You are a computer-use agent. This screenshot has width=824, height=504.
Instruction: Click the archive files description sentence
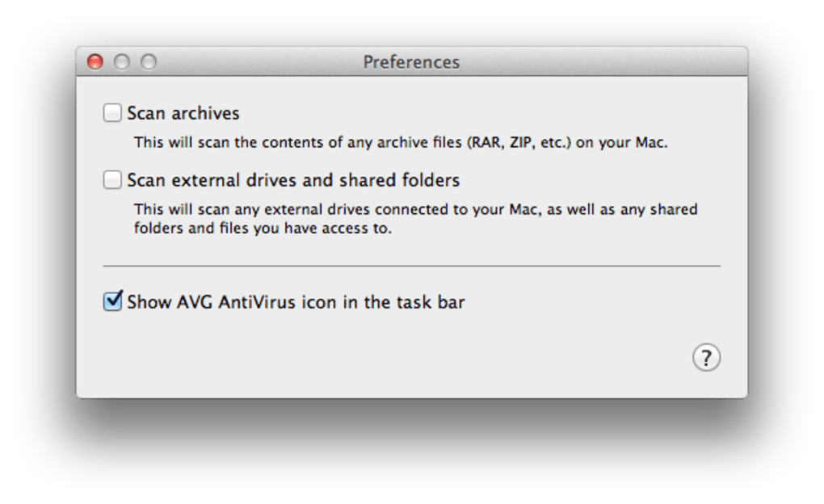(401, 143)
